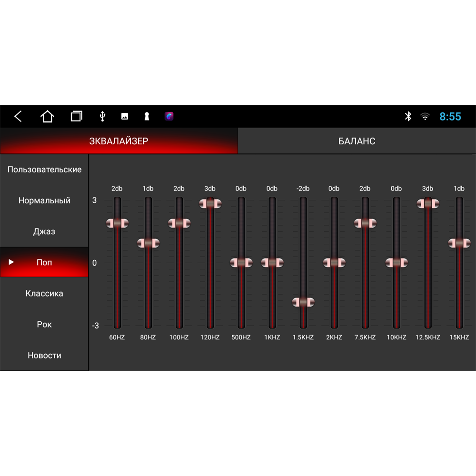Click the 10KHZ slider handle

[x=397, y=263]
